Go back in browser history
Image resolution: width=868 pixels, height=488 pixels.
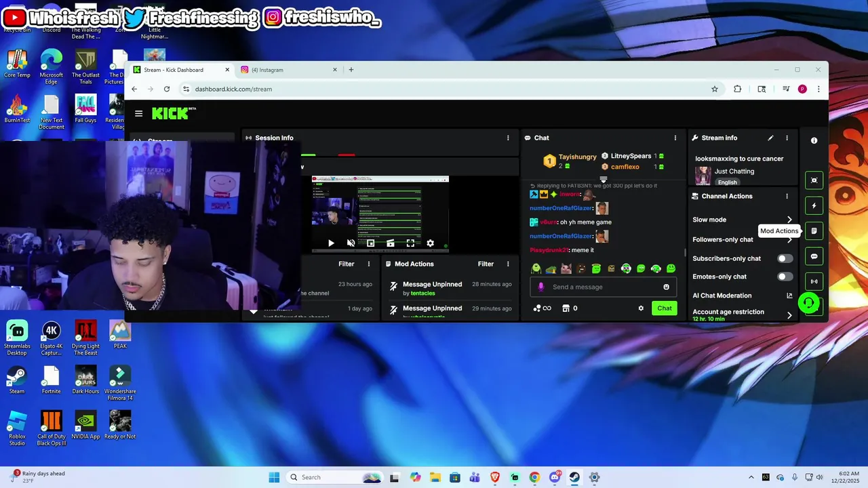tap(134, 89)
